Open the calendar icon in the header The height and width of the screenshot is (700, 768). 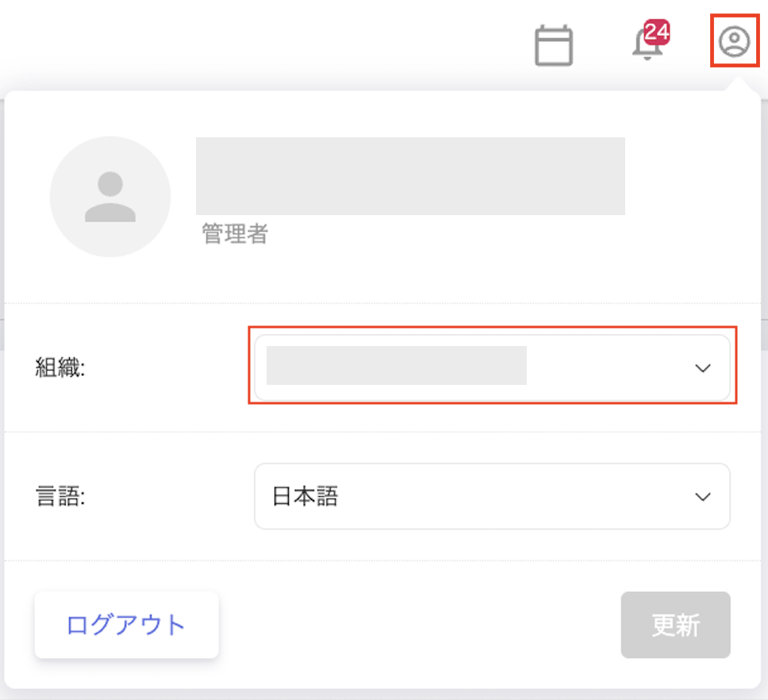[554, 46]
